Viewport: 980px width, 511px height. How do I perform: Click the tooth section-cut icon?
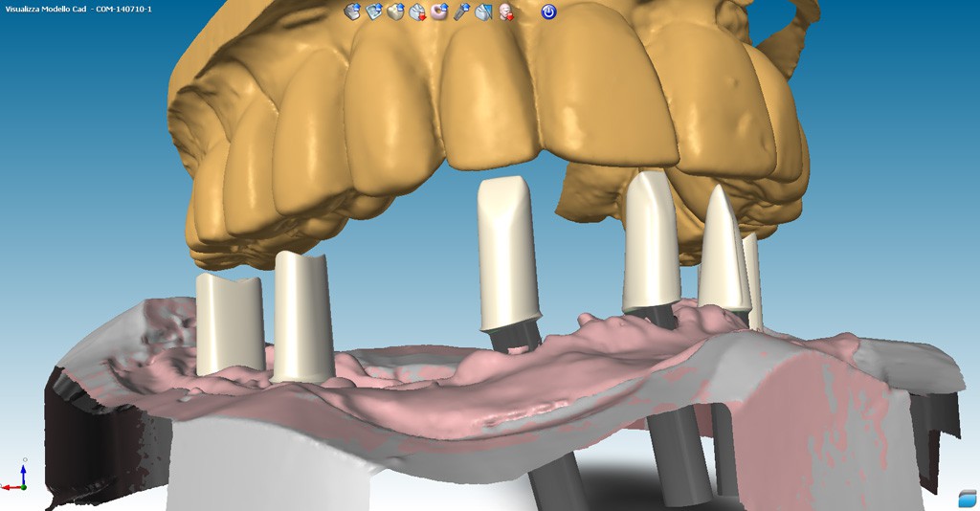(x=483, y=11)
